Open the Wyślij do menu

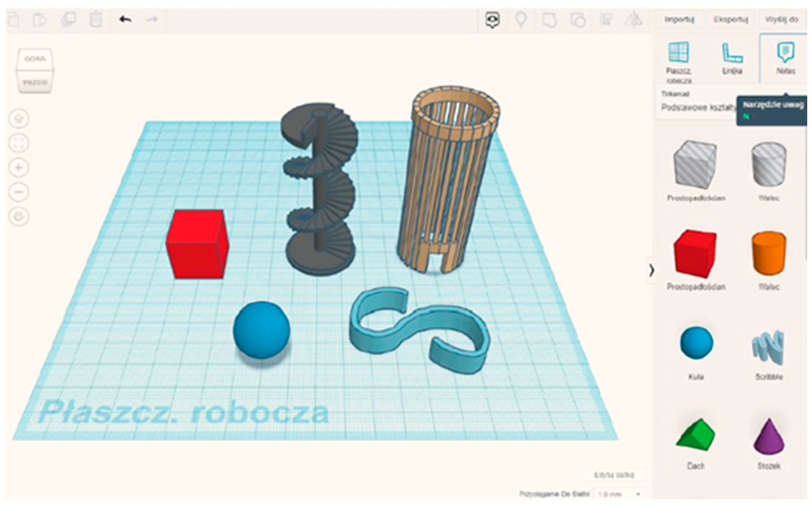point(781,19)
